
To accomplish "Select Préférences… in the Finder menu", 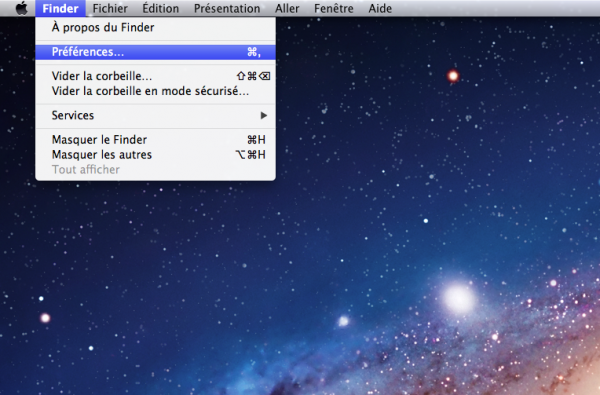I will (155, 52).
